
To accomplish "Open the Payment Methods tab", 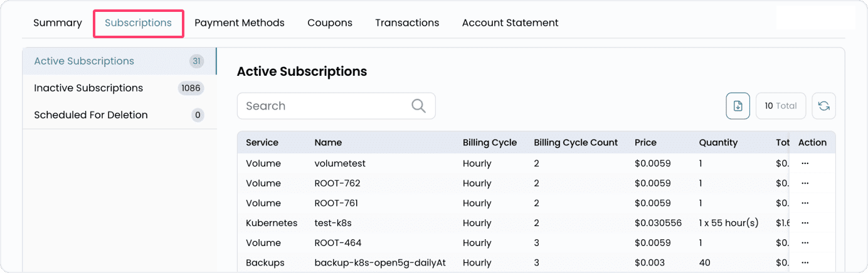I will click(240, 23).
